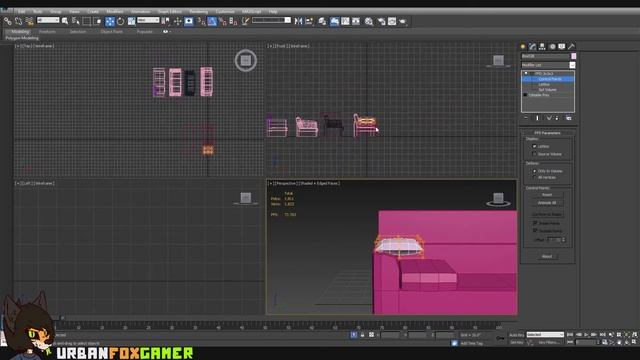Image resolution: width=640 pixels, height=360 pixels.
Task: Open the named selection sets dropdown
Action: [x=271, y=20]
